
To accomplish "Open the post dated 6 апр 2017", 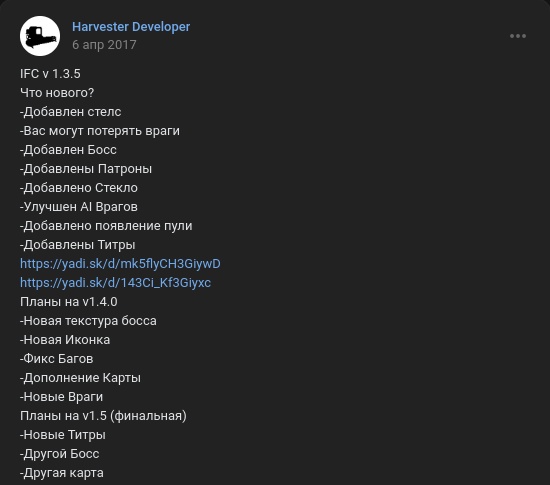I will coord(104,45).
